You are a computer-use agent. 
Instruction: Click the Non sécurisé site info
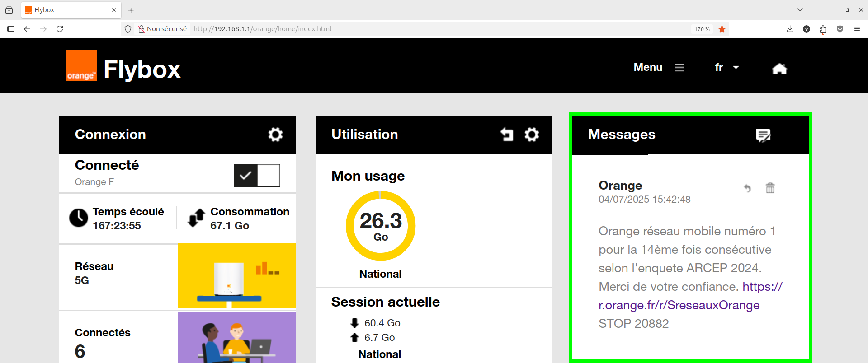tap(162, 29)
